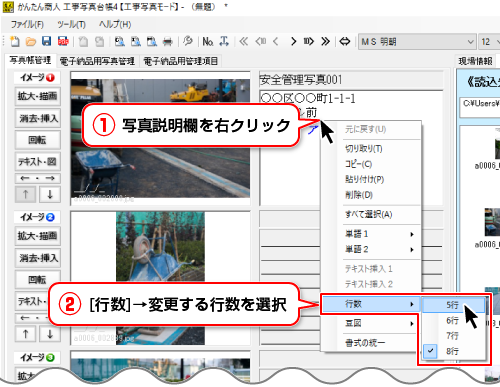Click the No. numbering tool
Viewport: 500px width, 387px height.
pyautogui.click(x=208, y=41)
